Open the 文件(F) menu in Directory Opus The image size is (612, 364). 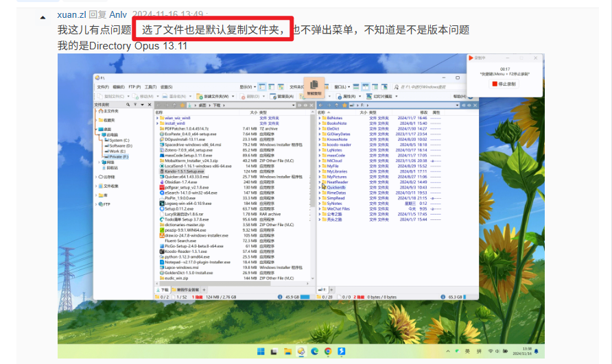103,87
